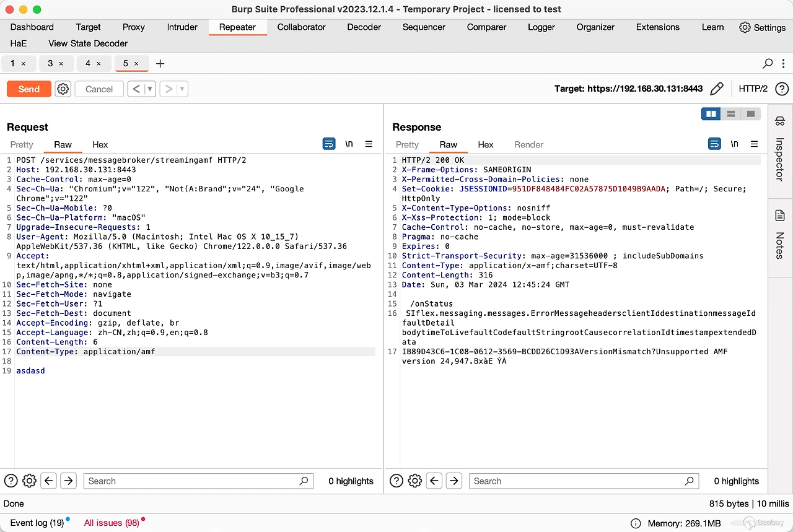Open the Decoder tab
This screenshot has width=793, height=532.
point(364,27)
